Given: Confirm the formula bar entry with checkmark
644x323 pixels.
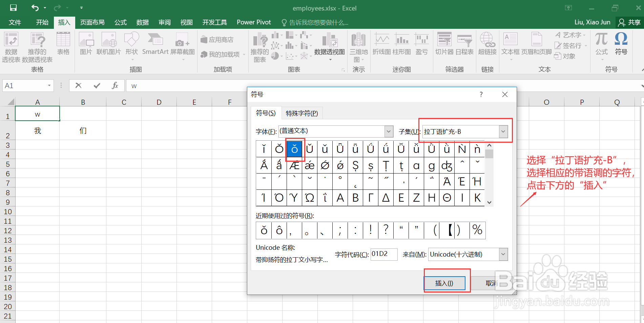Looking at the screenshot, I should [97, 85].
